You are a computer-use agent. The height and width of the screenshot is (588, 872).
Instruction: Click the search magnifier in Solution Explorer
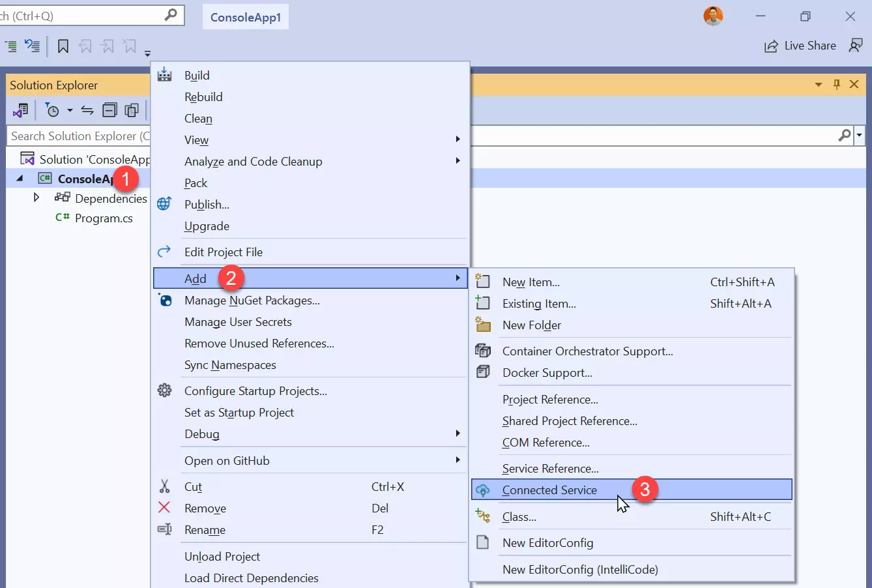(845, 136)
